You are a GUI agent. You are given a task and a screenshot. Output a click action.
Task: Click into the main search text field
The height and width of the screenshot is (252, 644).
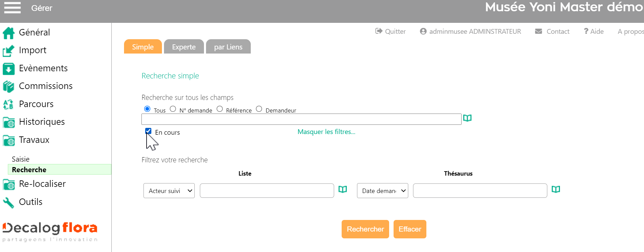301,119
